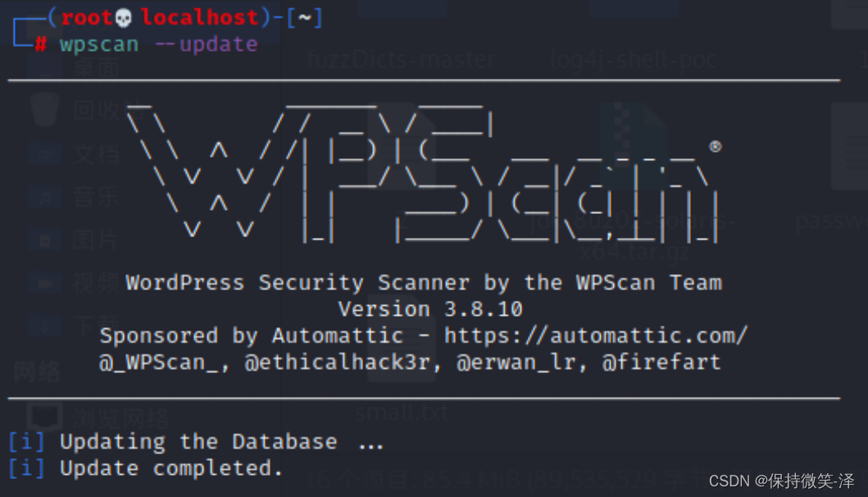Select the log4j-shell-poc folder label
The image size is (868, 497).
tap(631, 60)
